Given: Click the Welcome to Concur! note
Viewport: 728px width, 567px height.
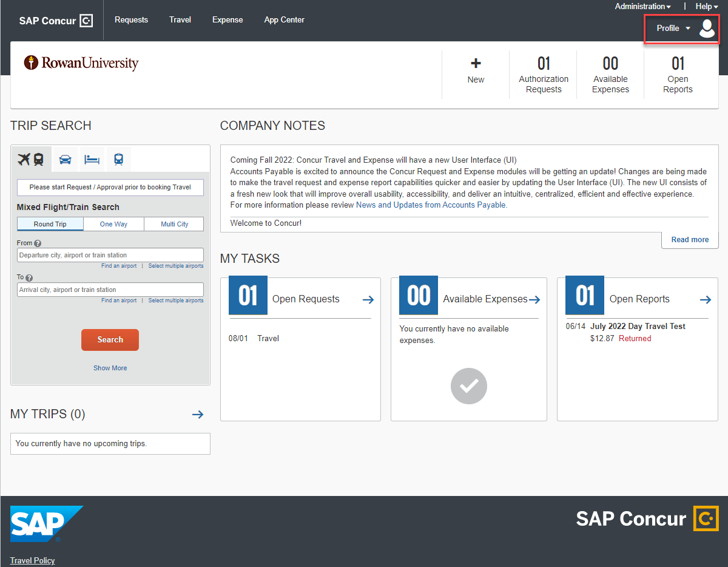Looking at the screenshot, I should pos(266,223).
